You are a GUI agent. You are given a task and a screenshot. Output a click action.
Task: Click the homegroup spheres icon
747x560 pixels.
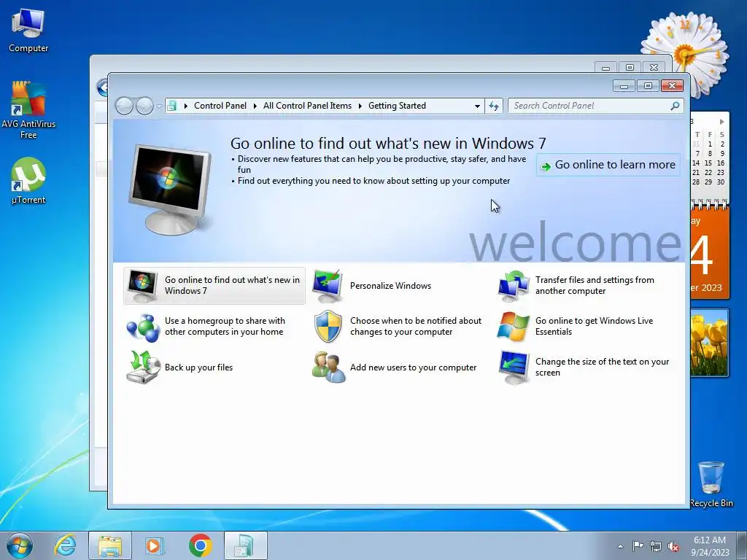pyautogui.click(x=142, y=327)
